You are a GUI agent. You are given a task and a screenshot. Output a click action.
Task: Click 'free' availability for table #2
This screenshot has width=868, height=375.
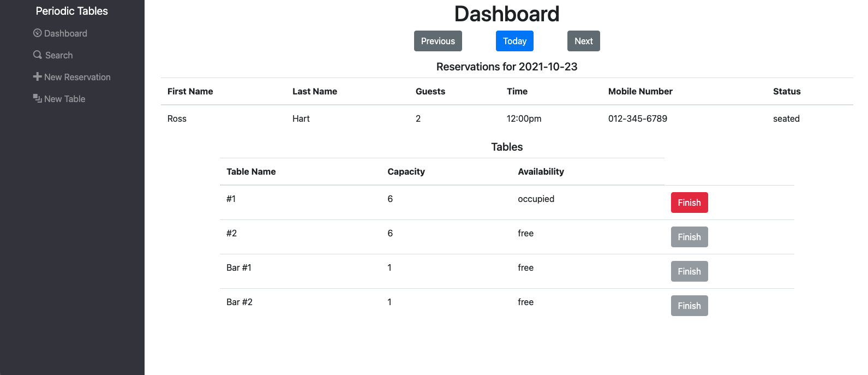[526, 233]
